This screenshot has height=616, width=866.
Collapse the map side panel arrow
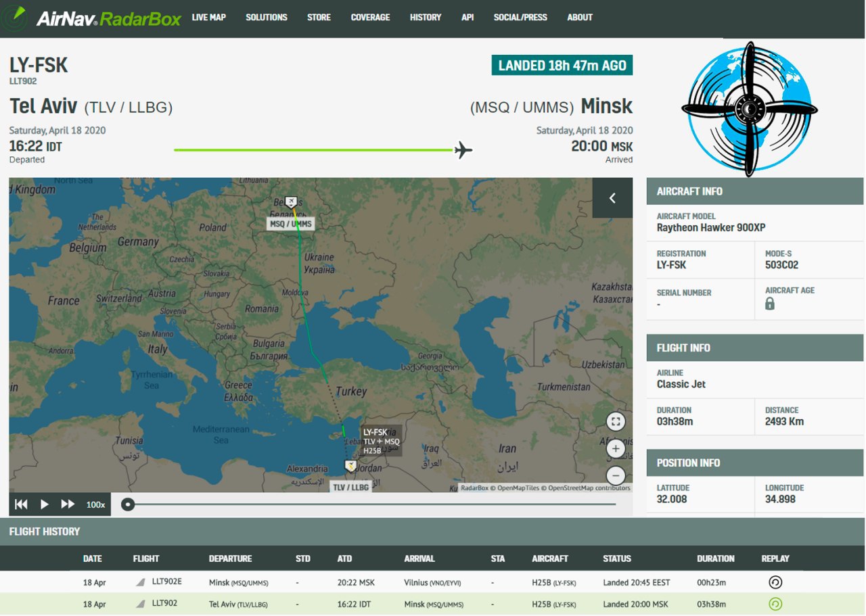pyautogui.click(x=612, y=198)
